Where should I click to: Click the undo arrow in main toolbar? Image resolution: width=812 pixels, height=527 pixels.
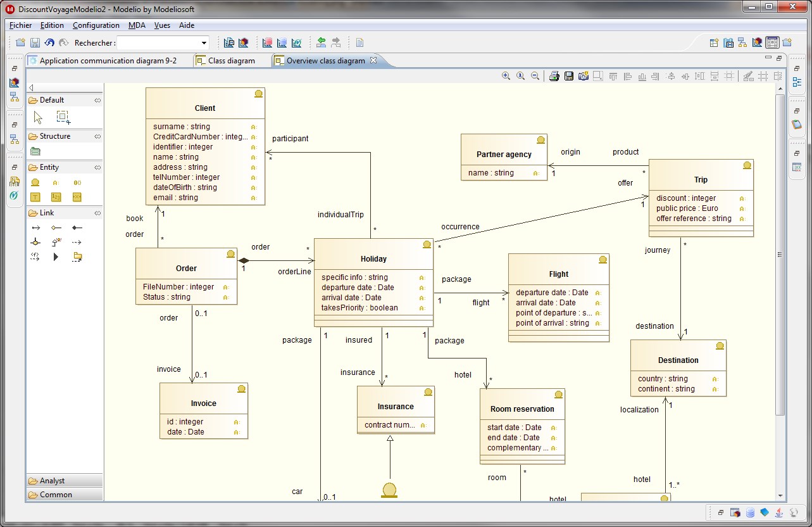[49, 42]
